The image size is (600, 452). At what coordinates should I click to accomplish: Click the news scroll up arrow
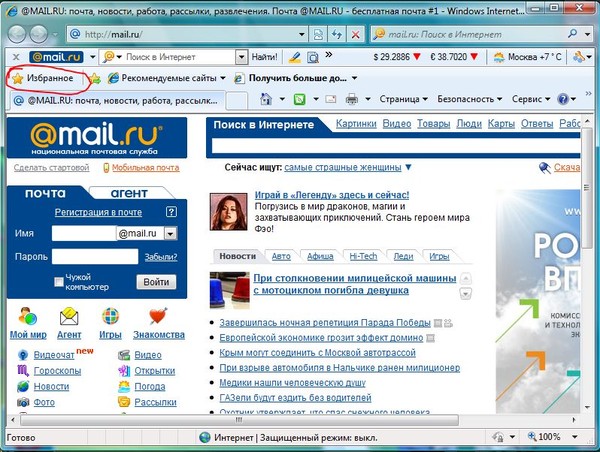click(x=466, y=278)
